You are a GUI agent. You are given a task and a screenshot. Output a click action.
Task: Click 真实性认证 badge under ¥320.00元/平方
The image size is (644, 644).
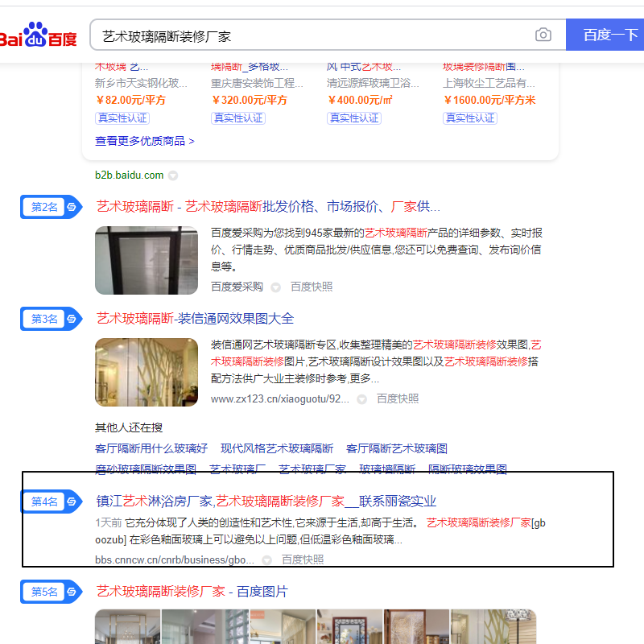click(x=238, y=118)
